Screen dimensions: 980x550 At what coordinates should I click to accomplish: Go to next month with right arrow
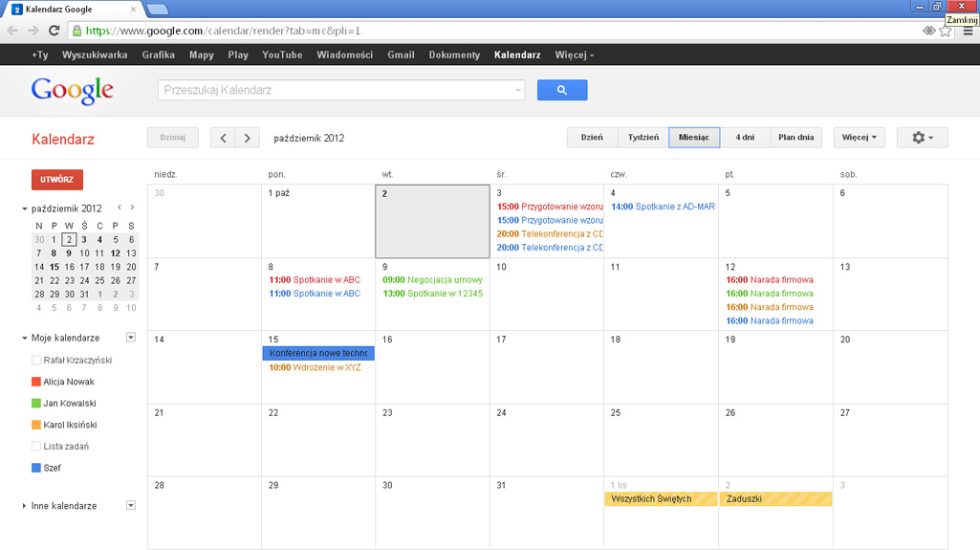tap(248, 138)
